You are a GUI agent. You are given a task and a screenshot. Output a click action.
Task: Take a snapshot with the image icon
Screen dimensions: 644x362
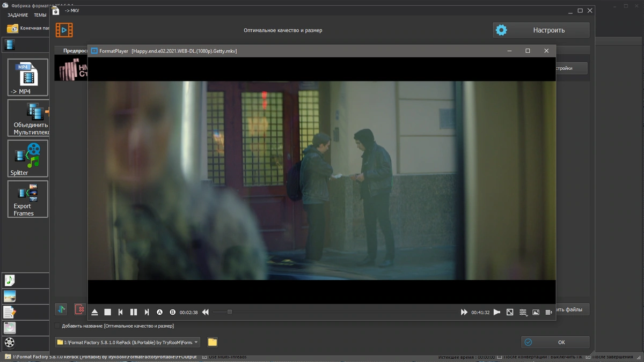coord(536,312)
